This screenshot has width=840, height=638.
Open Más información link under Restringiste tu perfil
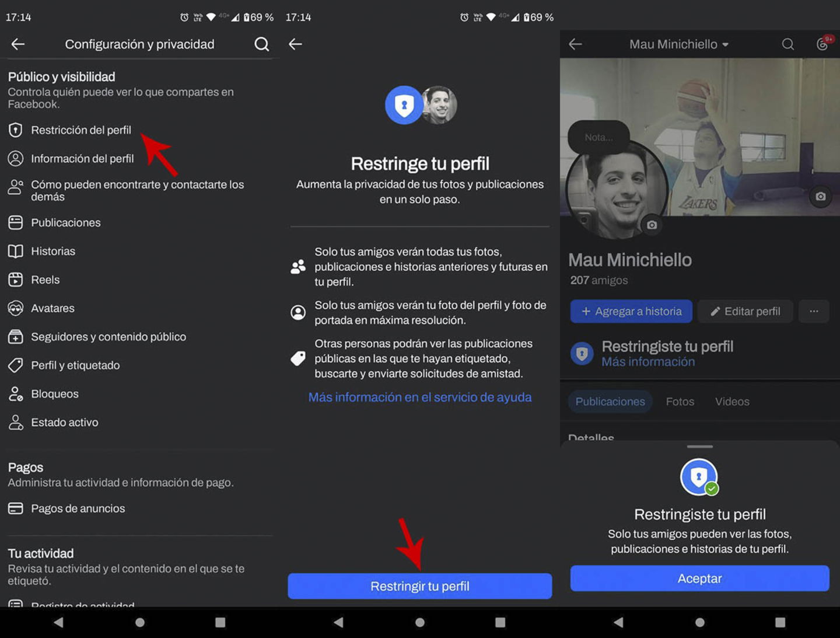coord(648,362)
